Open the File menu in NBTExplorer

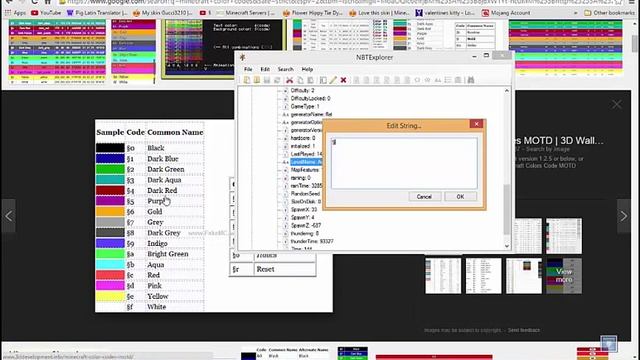pos(248,69)
